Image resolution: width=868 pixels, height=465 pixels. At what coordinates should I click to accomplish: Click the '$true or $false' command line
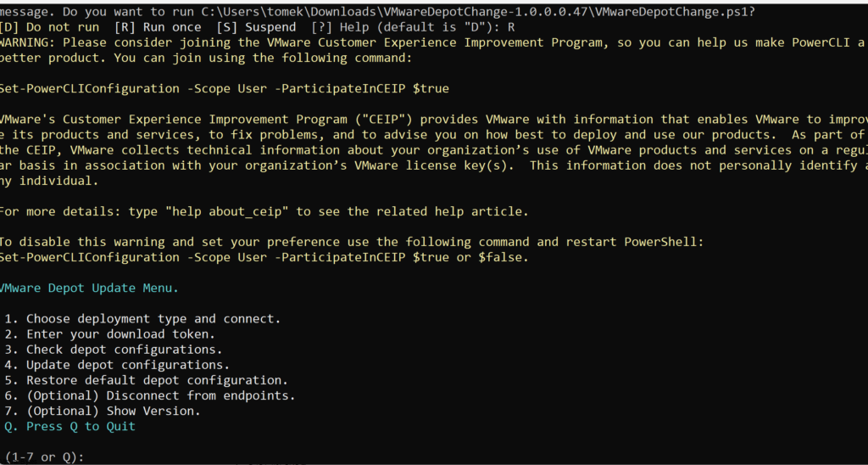(263, 258)
